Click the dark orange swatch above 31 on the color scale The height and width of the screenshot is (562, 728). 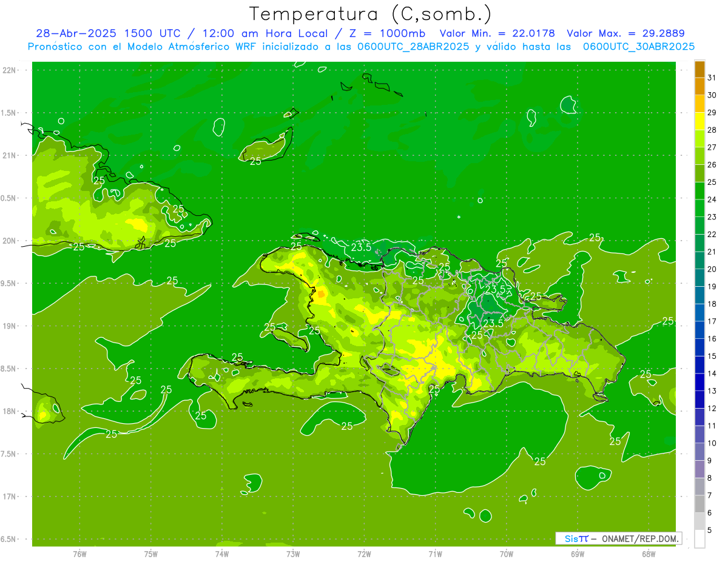[699, 69]
